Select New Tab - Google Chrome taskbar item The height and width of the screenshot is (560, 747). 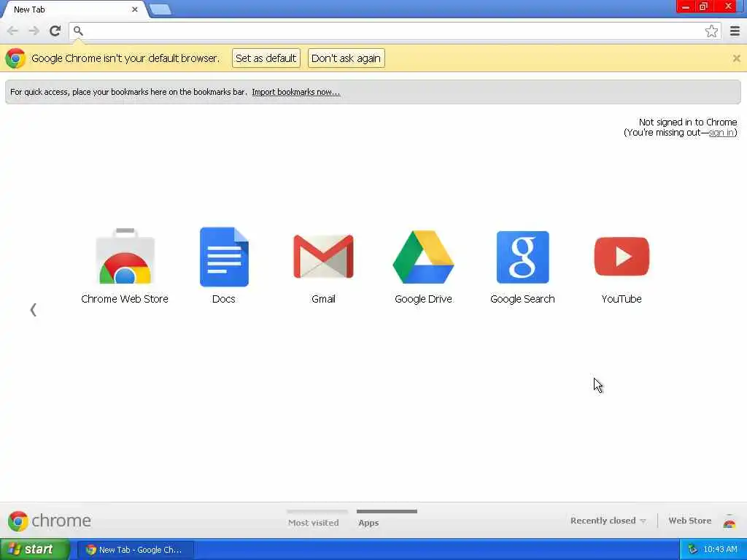136,550
